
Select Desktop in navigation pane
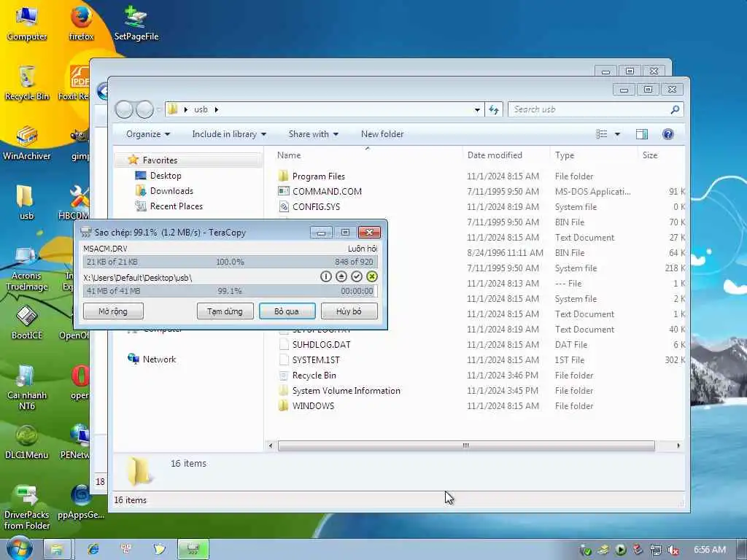[166, 176]
